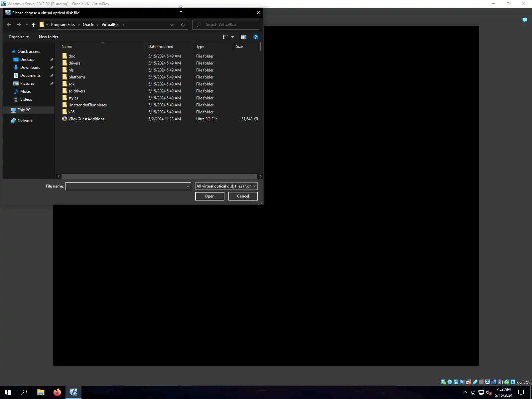Select the UnattendedTemplates folder
The width and height of the screenshot is (532, 399).
click(x=87, y=105)
